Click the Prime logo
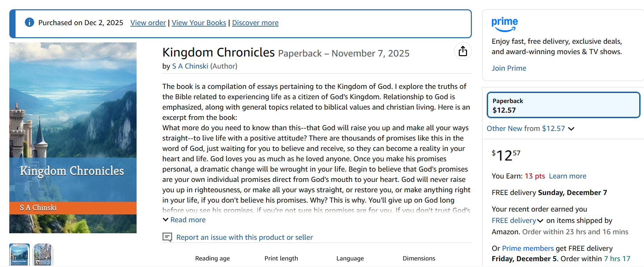Image resolution: width=644 pixels, height=267 pixels. click(x=504, y=24)
